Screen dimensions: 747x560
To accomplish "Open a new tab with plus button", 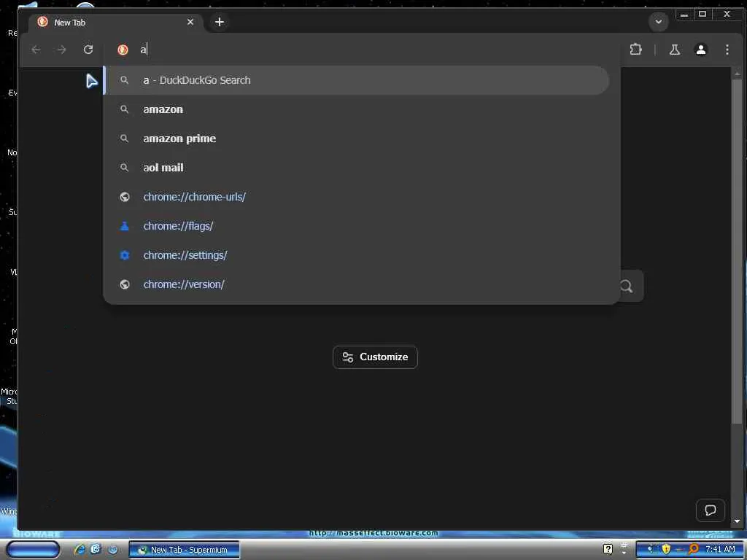I will click(x=219, y=22).
